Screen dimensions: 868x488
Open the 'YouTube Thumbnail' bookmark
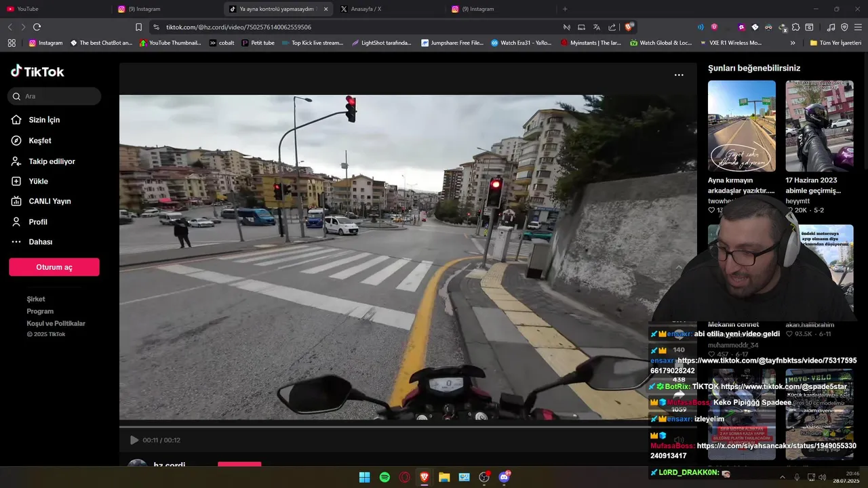coord(170,43)
